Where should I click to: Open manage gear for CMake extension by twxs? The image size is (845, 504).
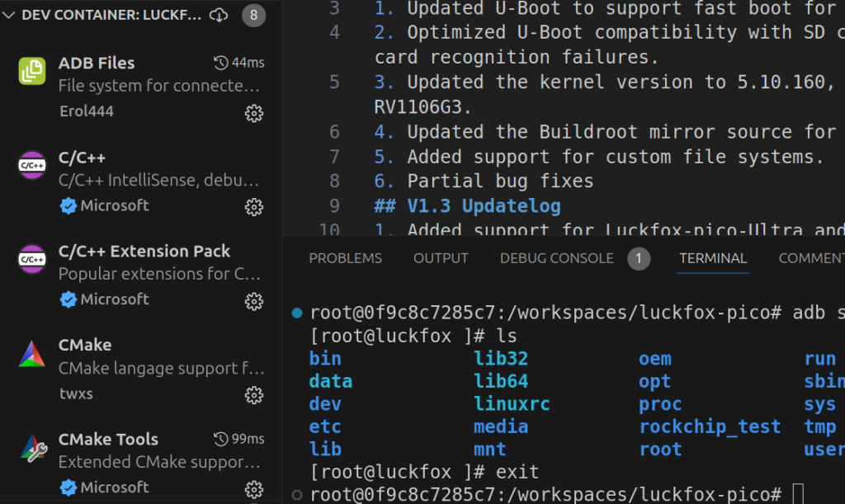pos(254,395)
